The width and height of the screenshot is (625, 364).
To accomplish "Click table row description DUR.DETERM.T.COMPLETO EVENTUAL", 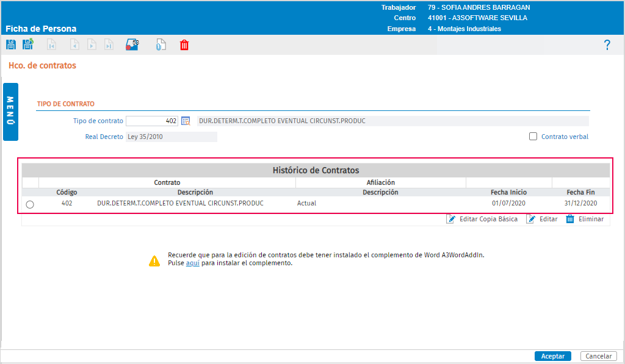I will tap(180, 203).
